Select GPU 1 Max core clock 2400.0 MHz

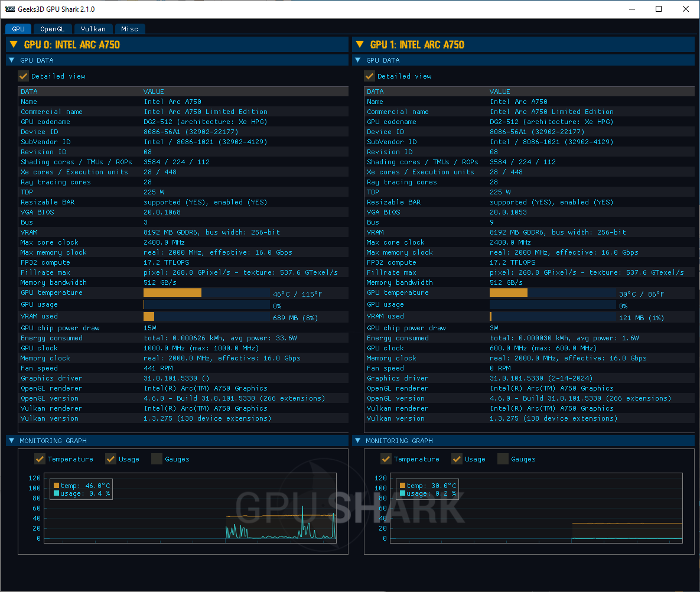510,242
